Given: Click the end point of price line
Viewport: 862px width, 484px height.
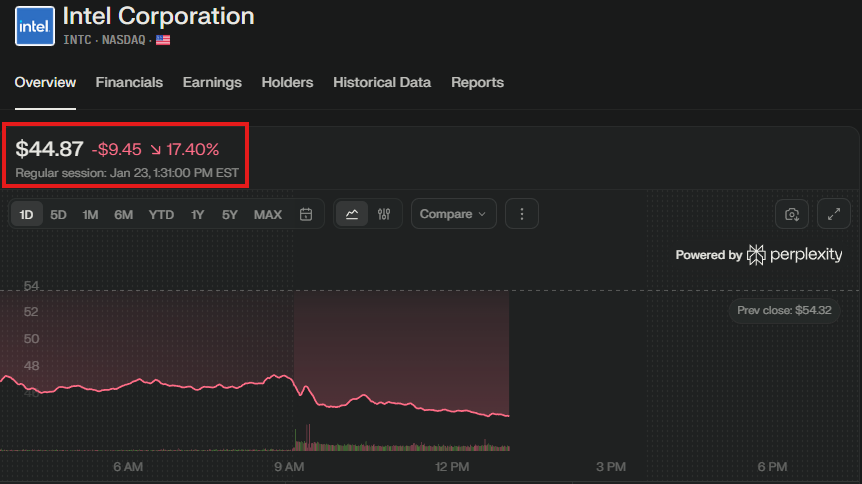Looking at the screenshot, I should coord(508,416).
